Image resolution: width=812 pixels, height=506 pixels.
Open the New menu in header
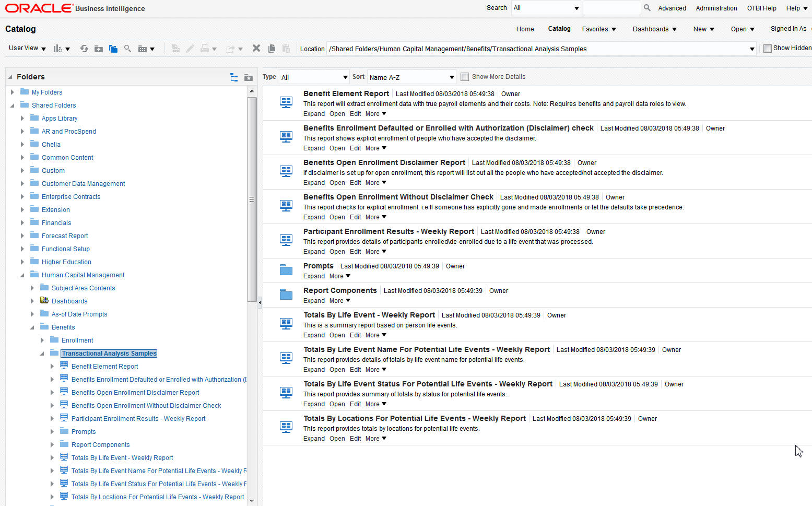pos(703,29)
